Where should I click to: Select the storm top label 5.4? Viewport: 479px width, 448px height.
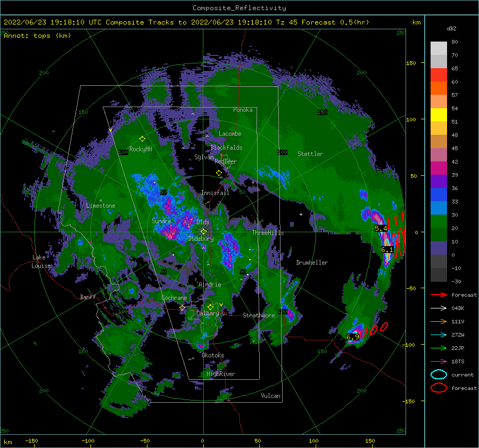point(381,228)
